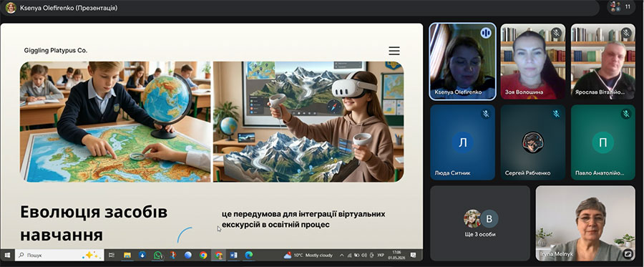Image resolution: width=644 pixels, height=267 pixels.
Task: Open the weather widget showing Mostly cloudy
Action: coord(308,255)
